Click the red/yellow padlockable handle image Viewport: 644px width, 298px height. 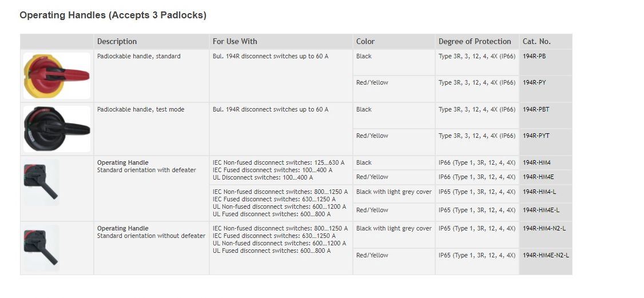(x=57, y=76)
